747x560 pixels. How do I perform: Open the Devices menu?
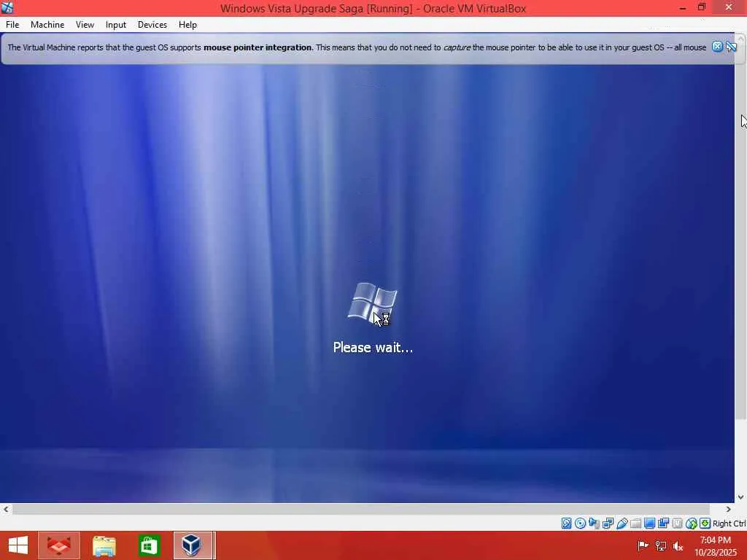pos(152,25)
